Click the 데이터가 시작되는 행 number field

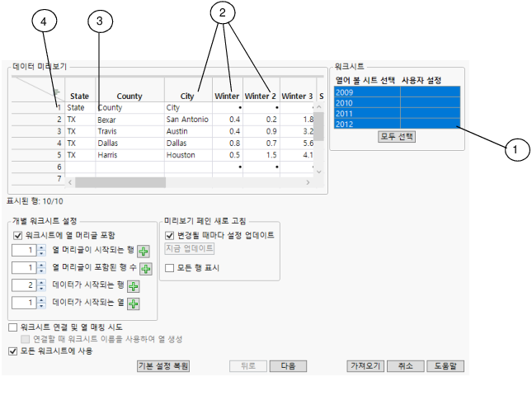coord(24,285)
